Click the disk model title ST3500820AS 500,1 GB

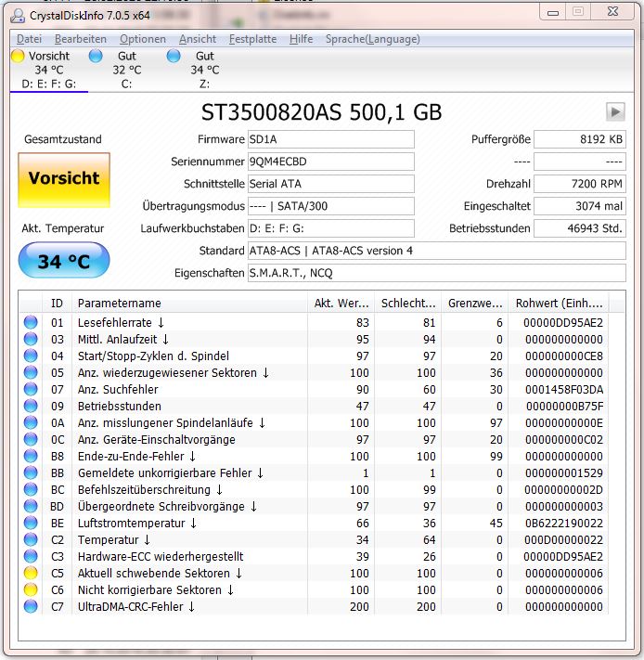[x=321, y=112]
